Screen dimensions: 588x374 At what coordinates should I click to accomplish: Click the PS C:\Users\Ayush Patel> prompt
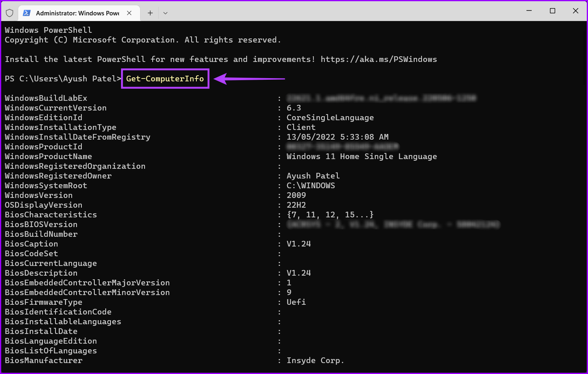click(x=63, y=79)
